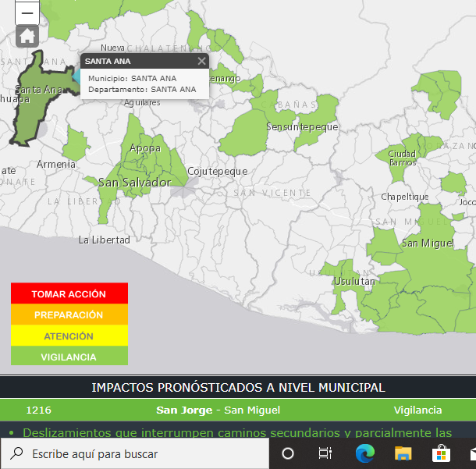
Task: Click green VIGILANCIA legend swatch
Action: coord(69,357)
